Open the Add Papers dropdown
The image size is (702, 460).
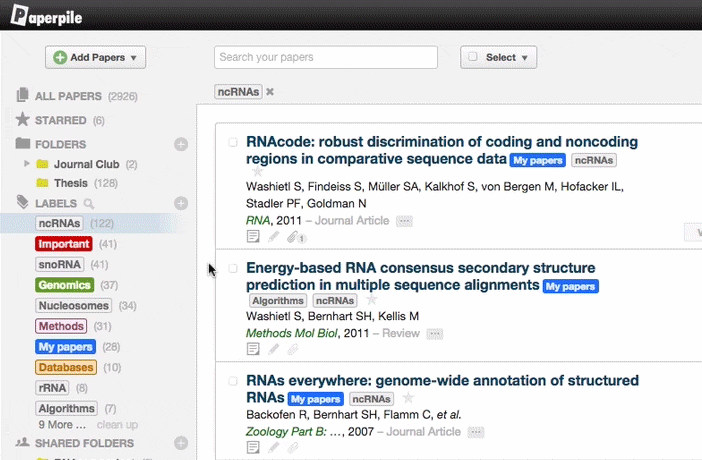[96, 57]
